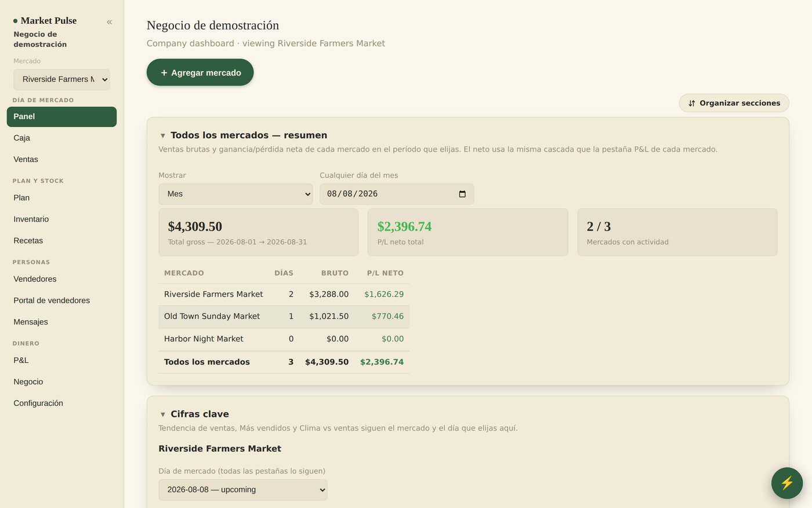Click the BRUTO column header
The height and width of the screenshot is (508, 812).
pyautogui.click(x=335, y=273)
